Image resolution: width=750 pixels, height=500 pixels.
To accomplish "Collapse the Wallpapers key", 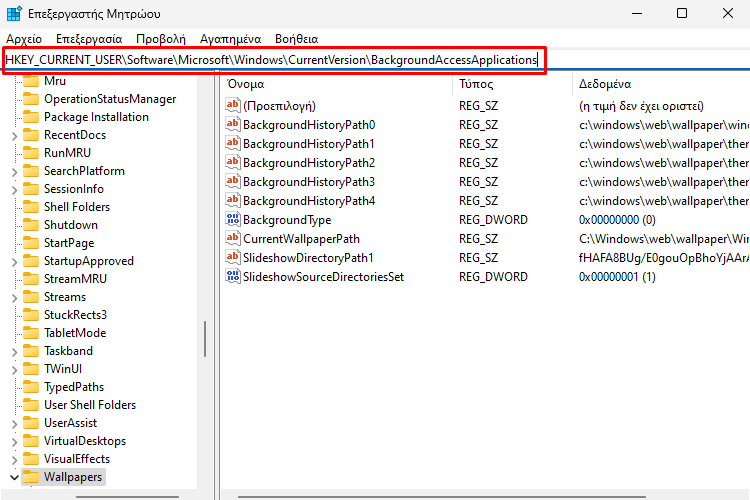I will pyautogui.click(x=14, y=478).
